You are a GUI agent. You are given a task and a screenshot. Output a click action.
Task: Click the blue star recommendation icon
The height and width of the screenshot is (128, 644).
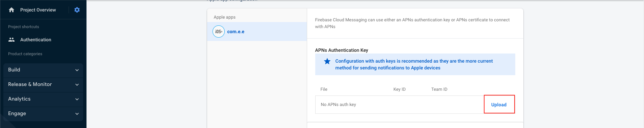[x=327, y=61]
